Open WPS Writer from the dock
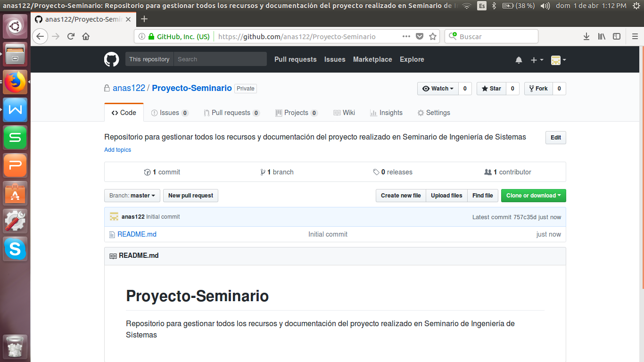Screen dimensions: 644x362 [x=15, y=110]
